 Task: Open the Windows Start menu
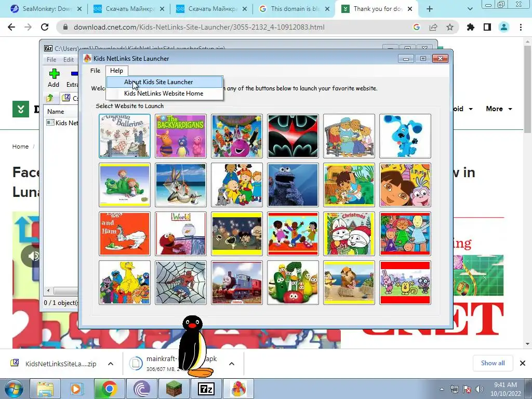14,389
